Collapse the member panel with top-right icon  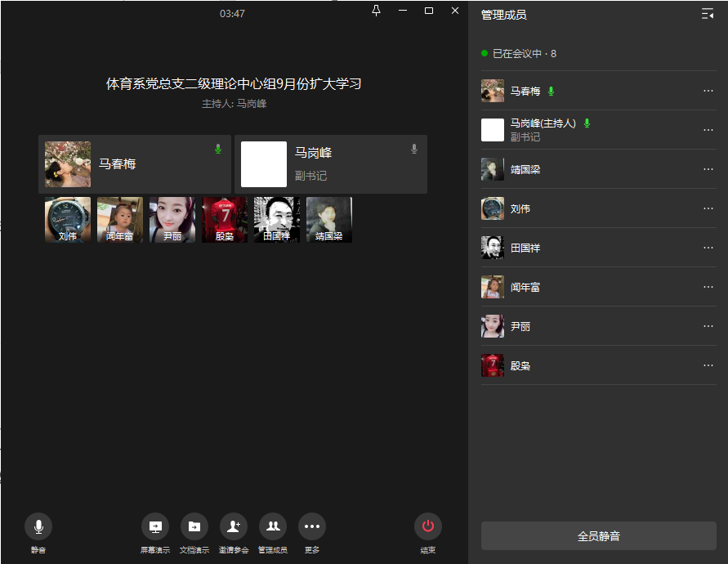pyautogui.click(x=707, y=14)
